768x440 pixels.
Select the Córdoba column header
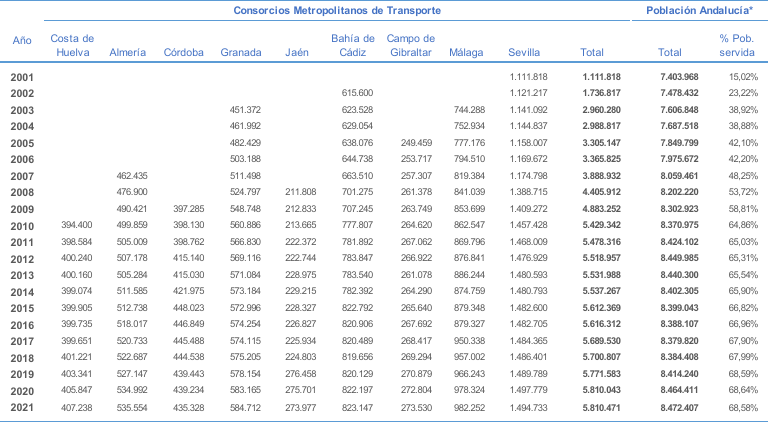click(184, 52)
